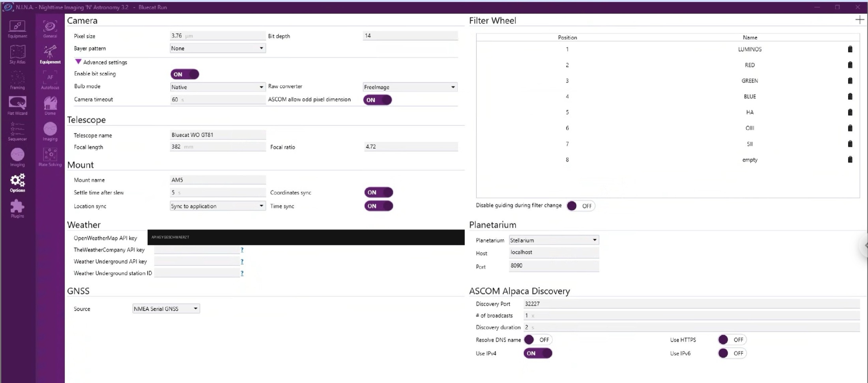Switch to the Autofocus options tab

[x=50, y=80]
